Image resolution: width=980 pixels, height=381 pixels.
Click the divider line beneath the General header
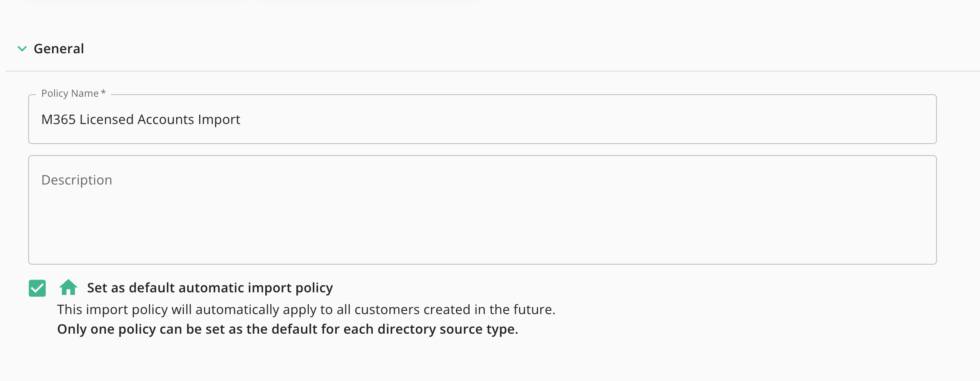(493, 71)
